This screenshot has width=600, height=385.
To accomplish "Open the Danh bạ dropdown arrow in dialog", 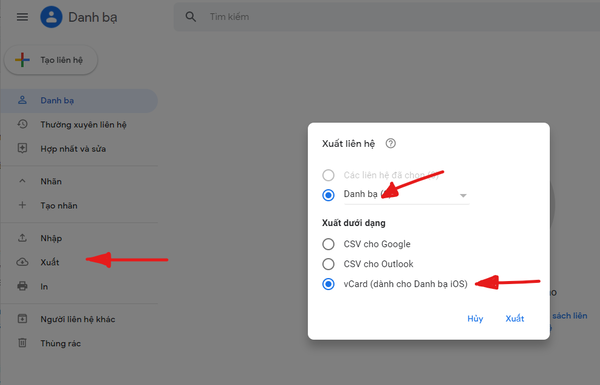I will coord(463,196).
